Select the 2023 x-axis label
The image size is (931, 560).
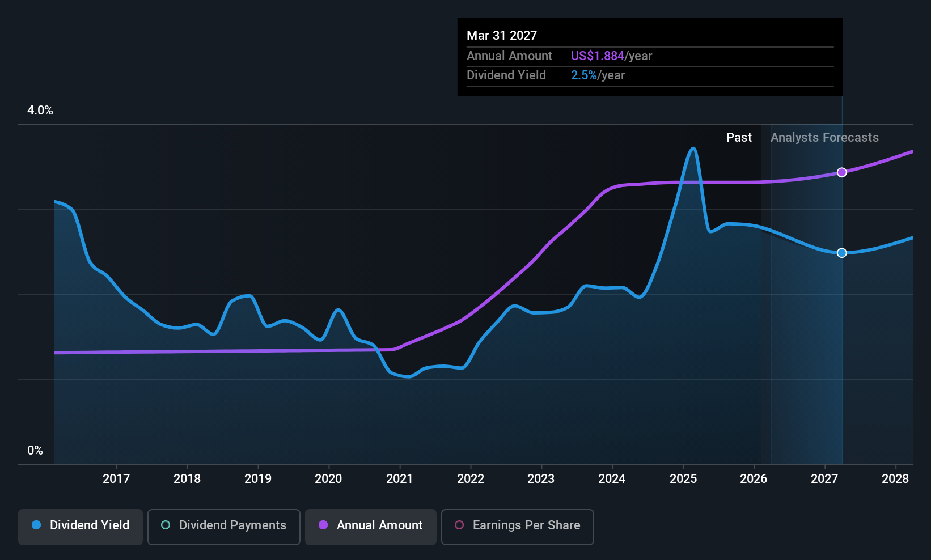pyautogui.click(x=541, y=479)
